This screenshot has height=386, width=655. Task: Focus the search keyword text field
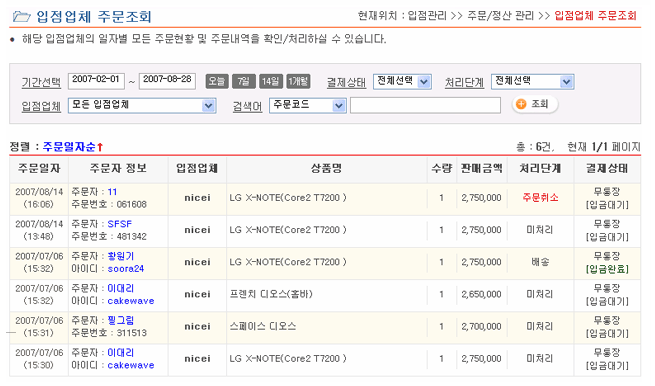coord(425,105)
